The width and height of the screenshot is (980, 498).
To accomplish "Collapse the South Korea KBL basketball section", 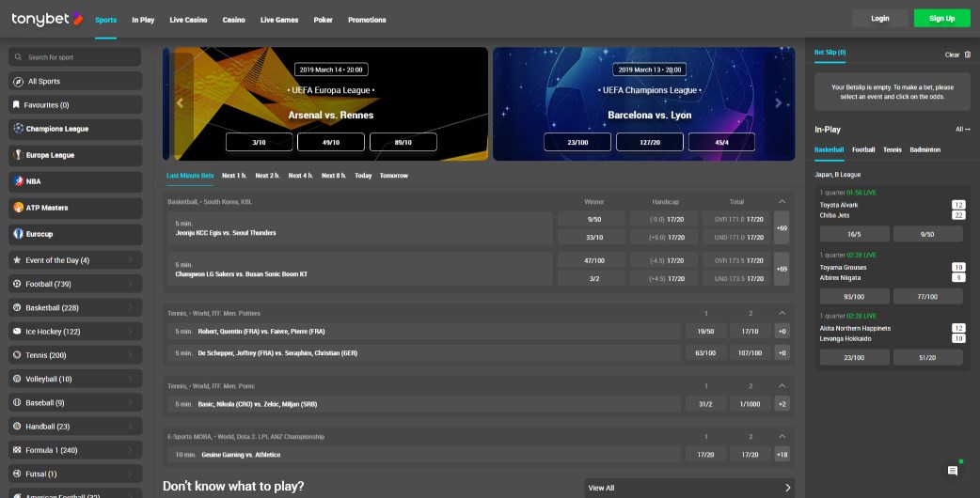I will 782,202.
